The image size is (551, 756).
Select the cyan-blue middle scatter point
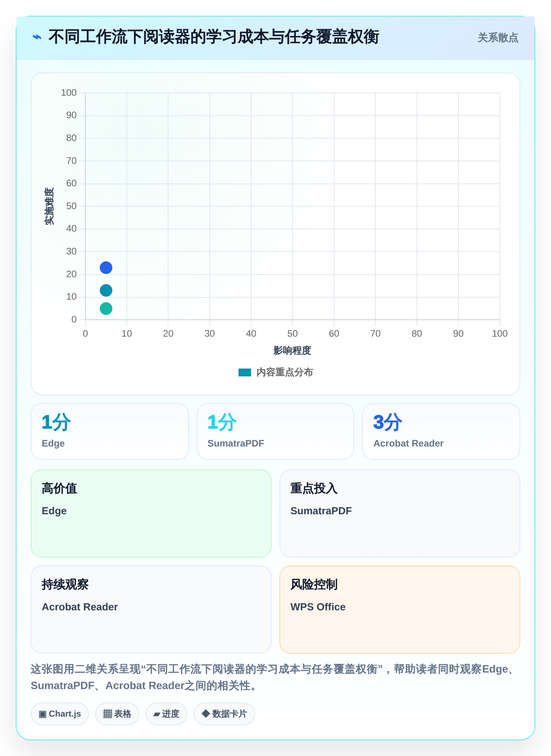point(106,291)
